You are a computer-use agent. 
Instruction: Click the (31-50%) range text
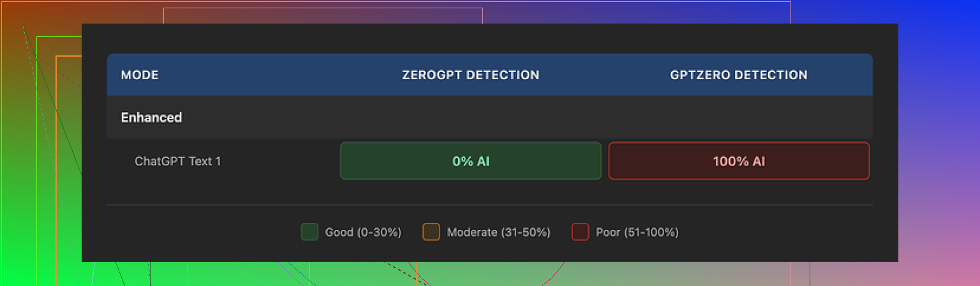(x=525, y=232)
